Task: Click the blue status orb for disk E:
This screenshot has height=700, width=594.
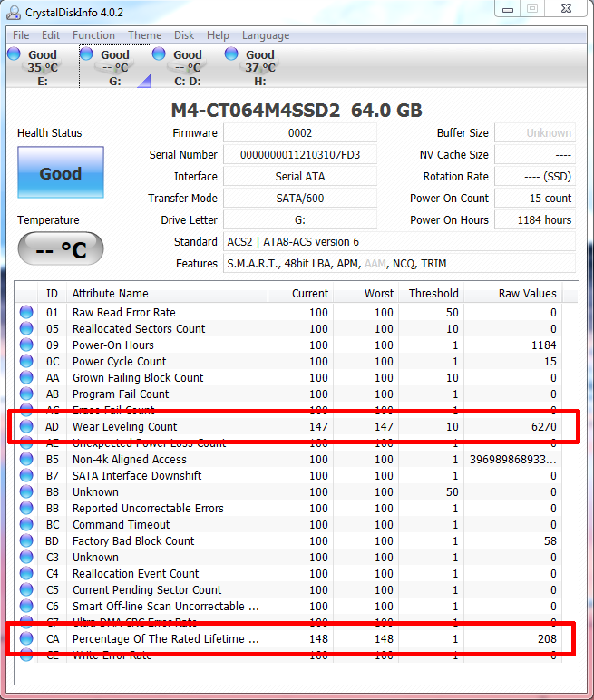Action: [x=15, y=54]
